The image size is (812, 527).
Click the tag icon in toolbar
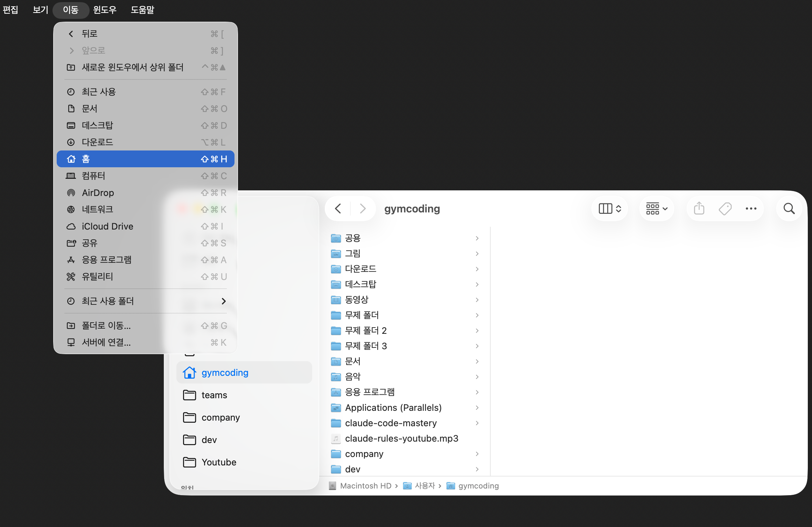tap(725, 209)
